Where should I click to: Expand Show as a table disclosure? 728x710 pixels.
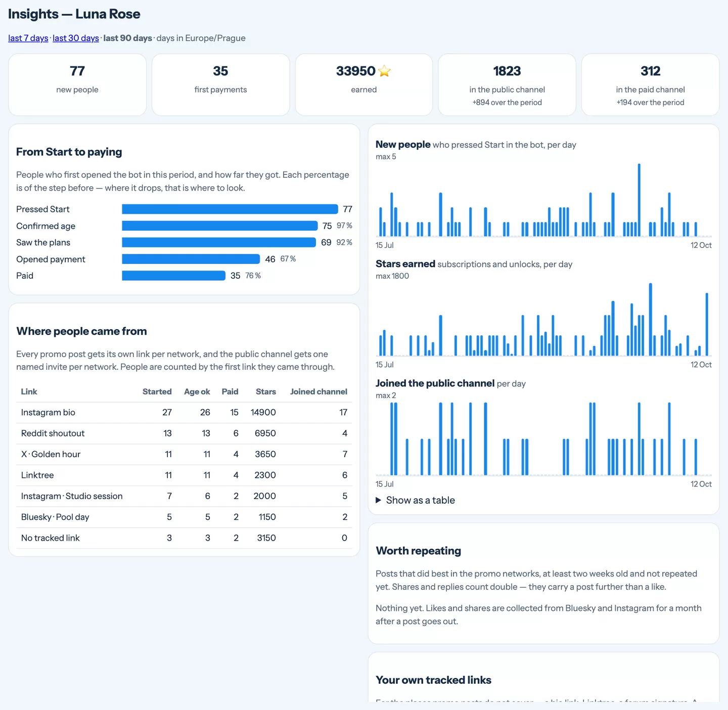415,500
